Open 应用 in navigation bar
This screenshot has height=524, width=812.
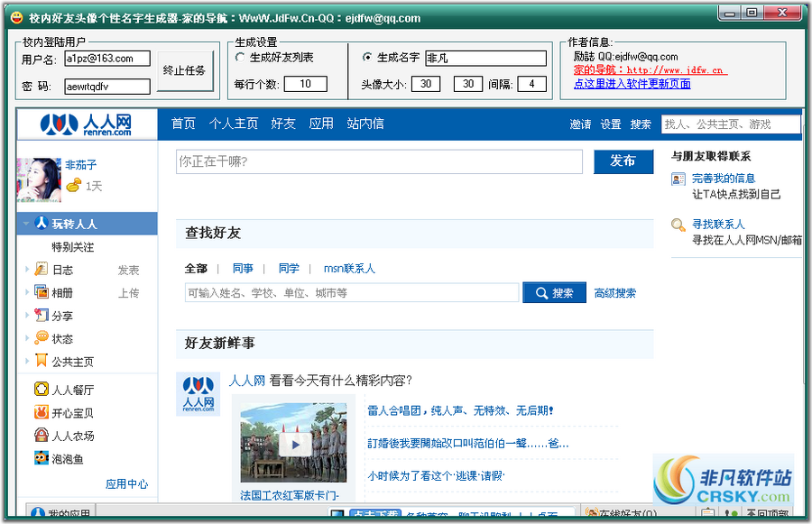pos(321,124)
